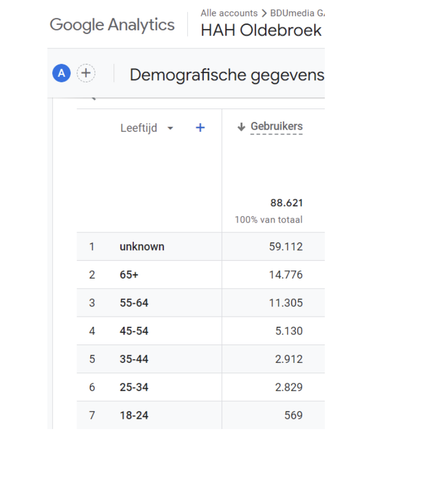Click user count 2.912

coord(289,359)
